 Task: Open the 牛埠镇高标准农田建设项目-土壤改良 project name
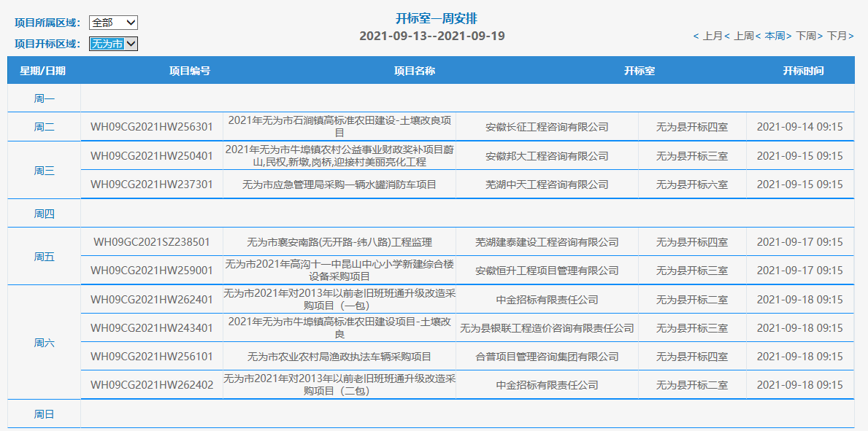coord(339,328)
